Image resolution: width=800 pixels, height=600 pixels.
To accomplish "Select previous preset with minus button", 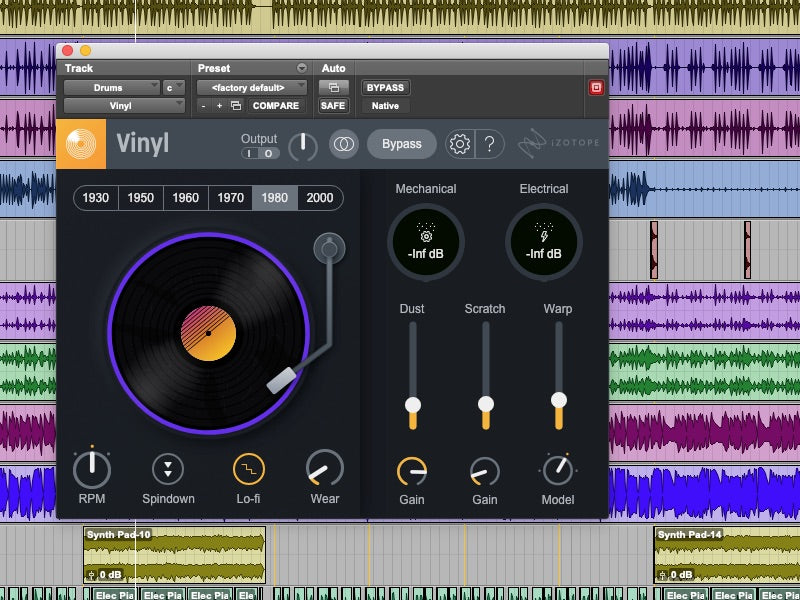I will [204, 106].
